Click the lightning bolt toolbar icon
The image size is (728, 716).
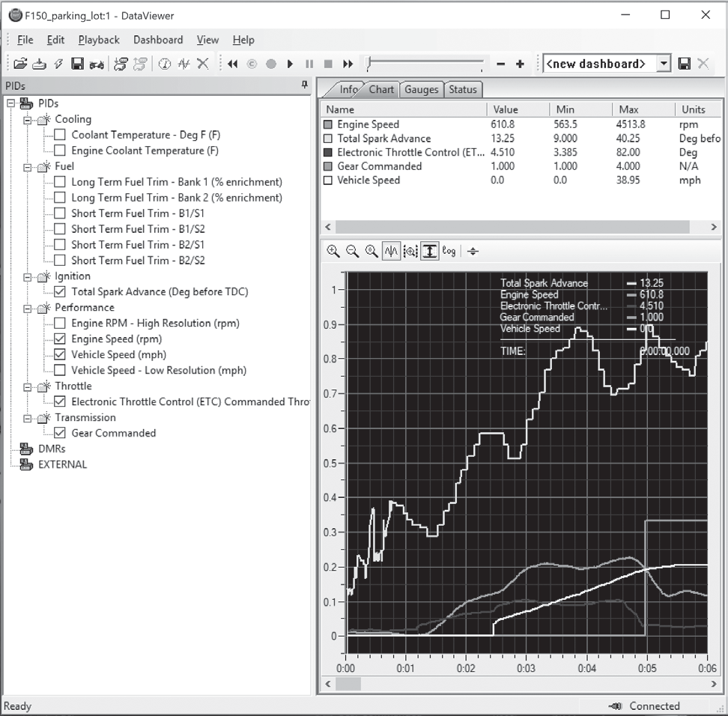(58, 64)
